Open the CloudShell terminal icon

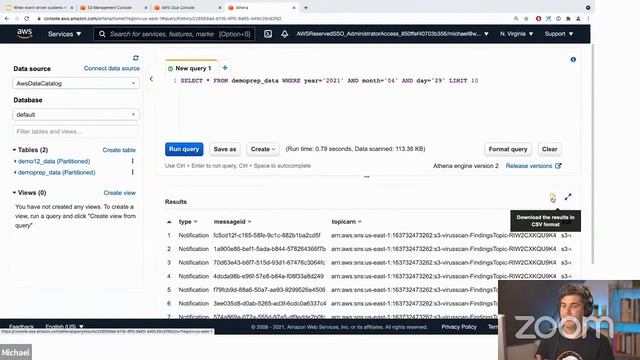[268, 34]
